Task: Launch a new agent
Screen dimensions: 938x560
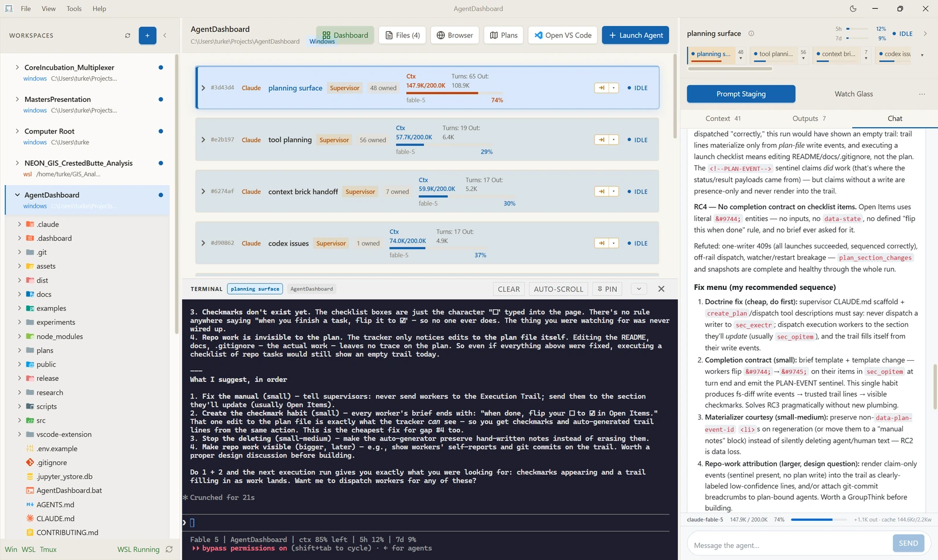Action: click(x=635, y=35)
